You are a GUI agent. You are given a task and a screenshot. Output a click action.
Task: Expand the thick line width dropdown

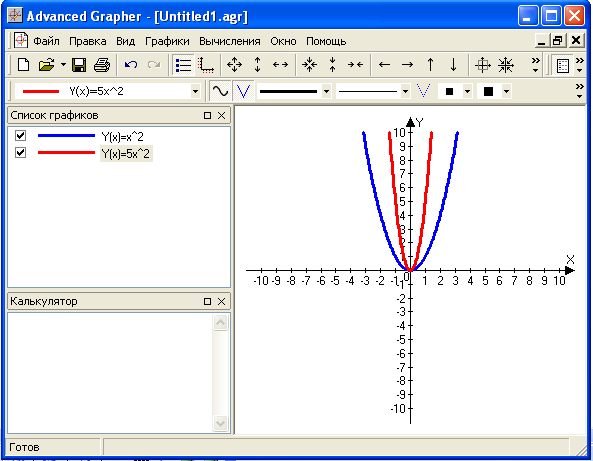point(326,91)
